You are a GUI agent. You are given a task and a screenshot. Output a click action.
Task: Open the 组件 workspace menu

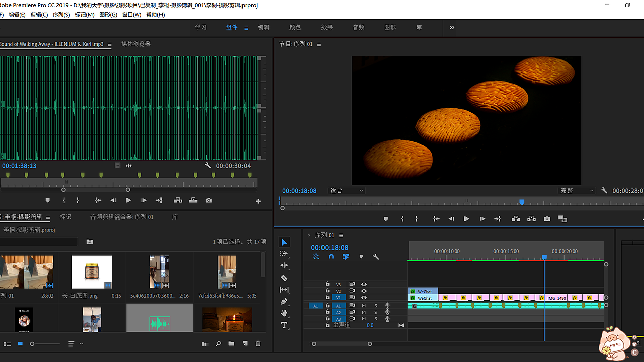[x=246, y=28]
